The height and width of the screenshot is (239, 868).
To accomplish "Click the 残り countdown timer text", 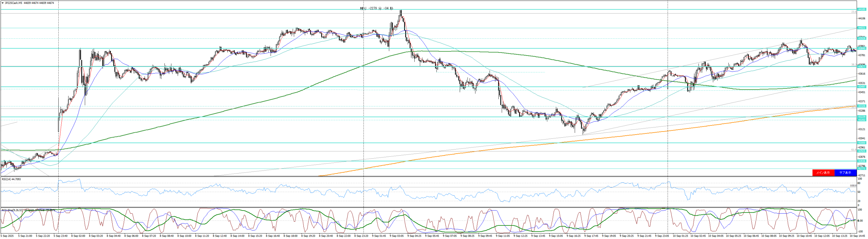I will point(376,8).
